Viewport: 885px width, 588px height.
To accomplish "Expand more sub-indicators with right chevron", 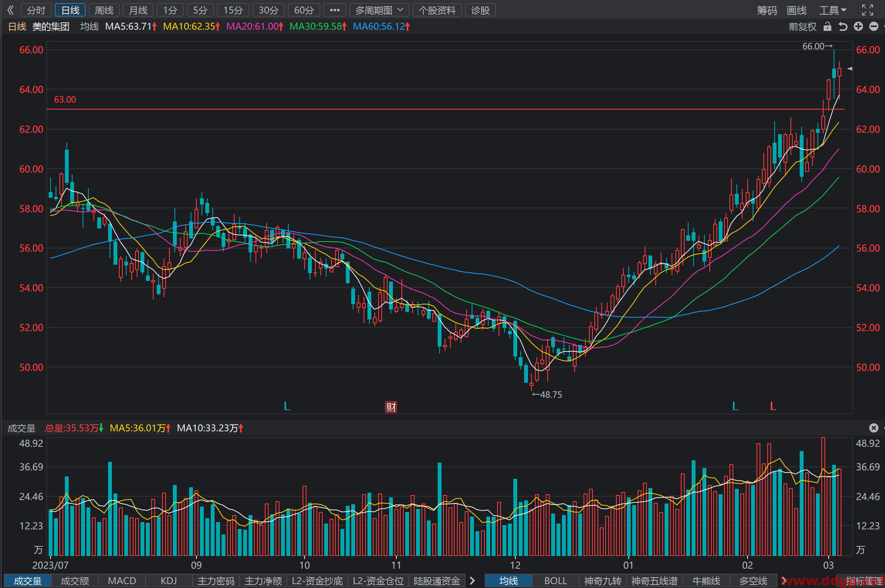I will pos(472,581).
